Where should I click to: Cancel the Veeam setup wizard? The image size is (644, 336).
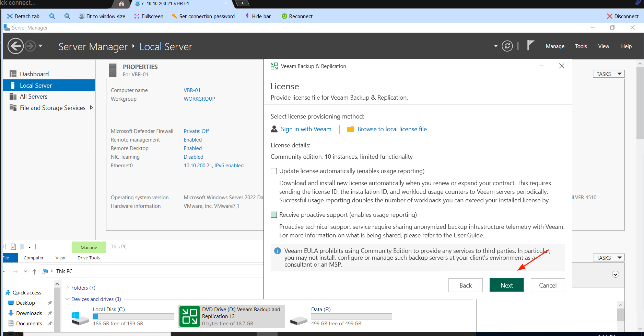548,285
